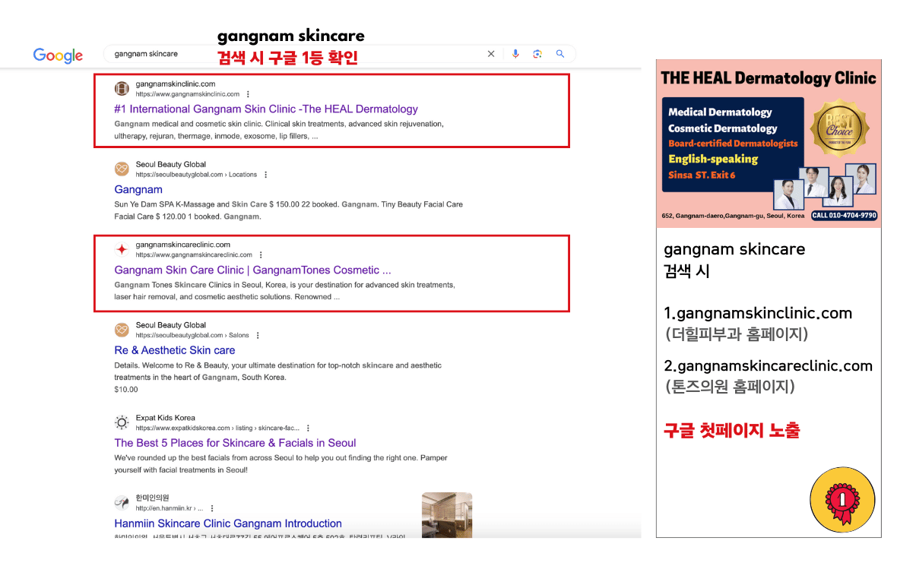Clear the search box with X icon
897x588 pixels.
(491, 54)
